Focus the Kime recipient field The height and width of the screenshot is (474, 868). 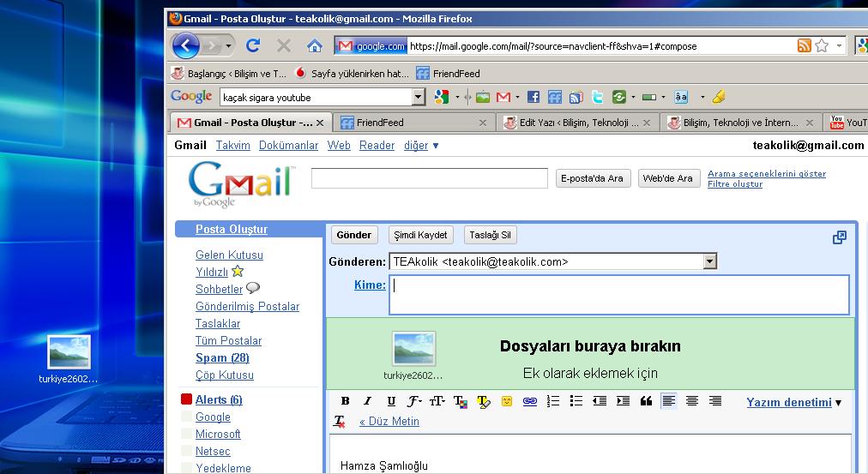pyautogui.click(x=619, y=295)
